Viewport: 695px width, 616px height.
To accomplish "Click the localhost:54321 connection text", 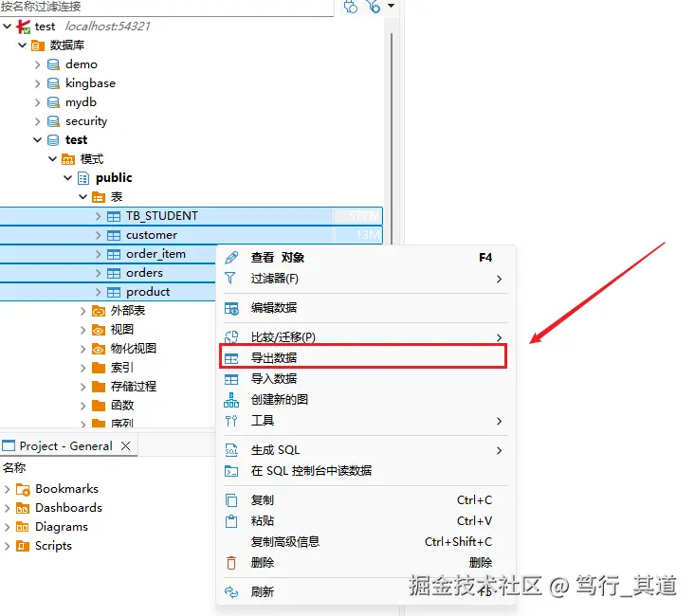I will click(x=108, y=27).
